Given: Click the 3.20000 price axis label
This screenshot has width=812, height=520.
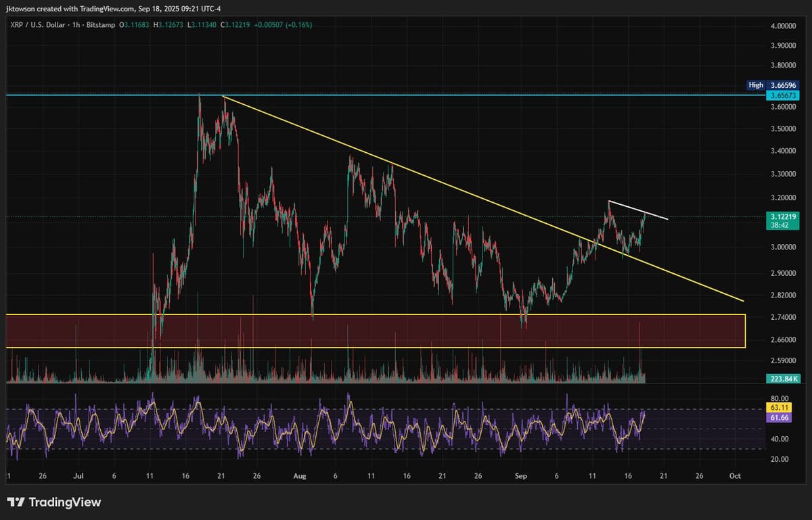Looking at the screenshot, I should click(783, 199).
